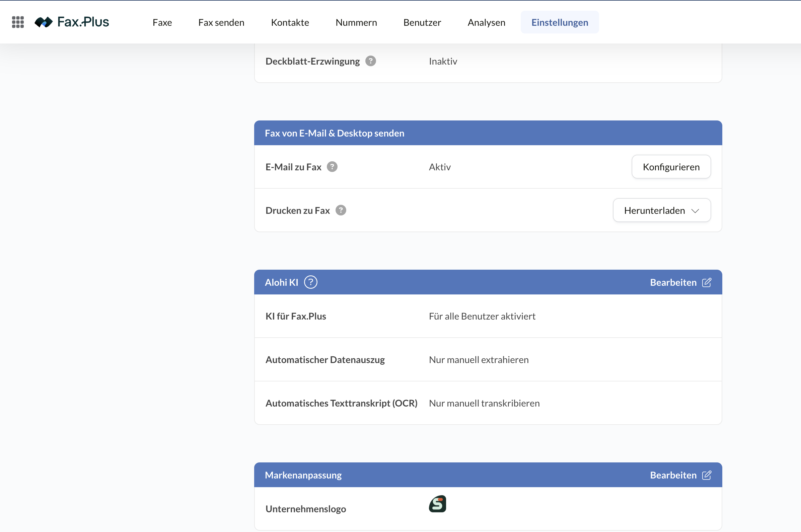The image size is (801, 532).
Task: Click Bearbeiten in Markenanpassung header
Action: [673, 475]
